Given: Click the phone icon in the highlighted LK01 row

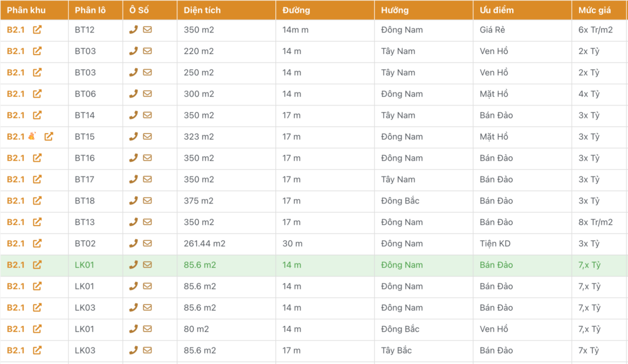Looking at the screenshot, I should [x=133, y=265].
